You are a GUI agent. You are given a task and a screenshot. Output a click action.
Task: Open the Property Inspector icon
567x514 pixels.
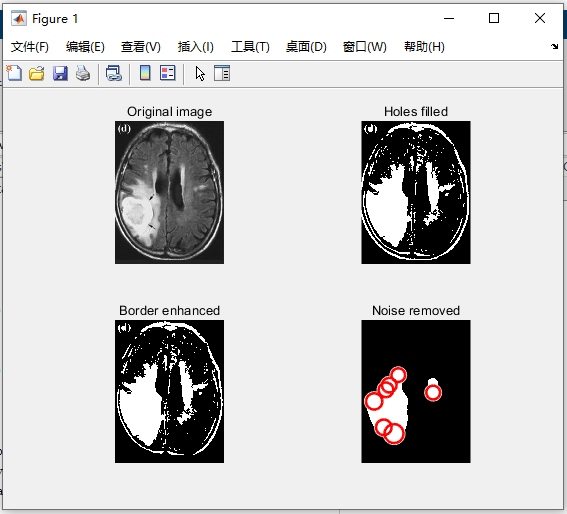(x=222, y=73)
